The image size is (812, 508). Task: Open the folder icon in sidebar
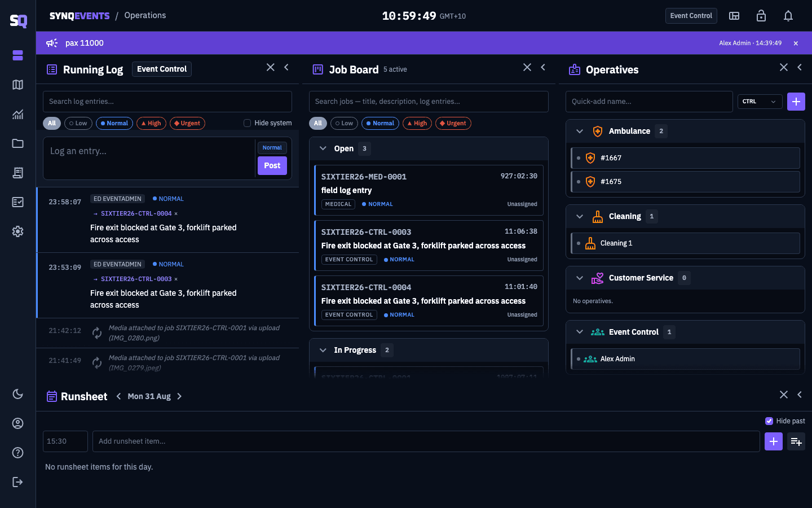(x=17, y=143)
